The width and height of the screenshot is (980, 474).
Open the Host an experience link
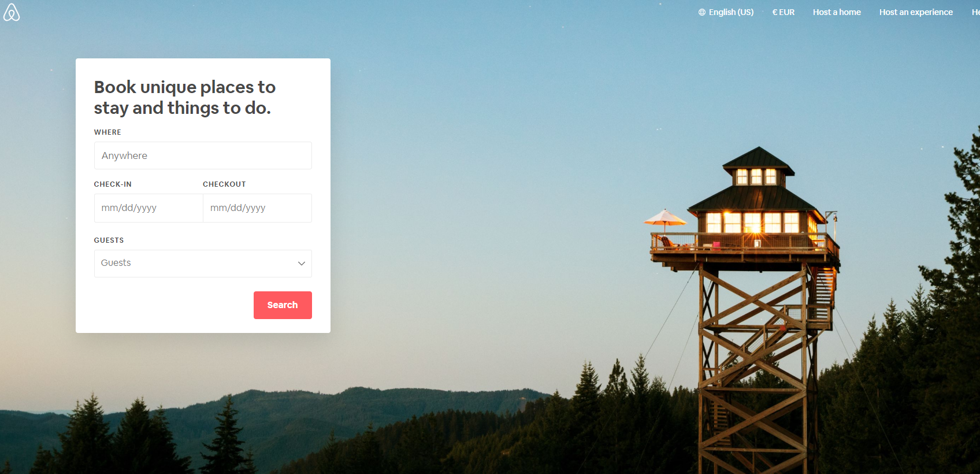(x=916, y=12)
